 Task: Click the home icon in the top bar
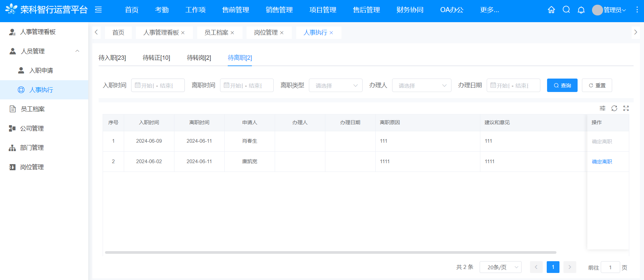point(551,10)
